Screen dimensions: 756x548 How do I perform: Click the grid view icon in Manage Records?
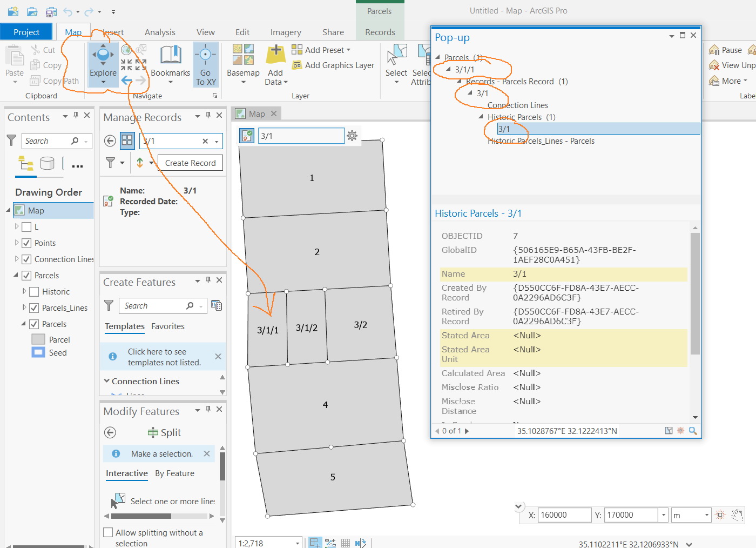tap(127, 141)
